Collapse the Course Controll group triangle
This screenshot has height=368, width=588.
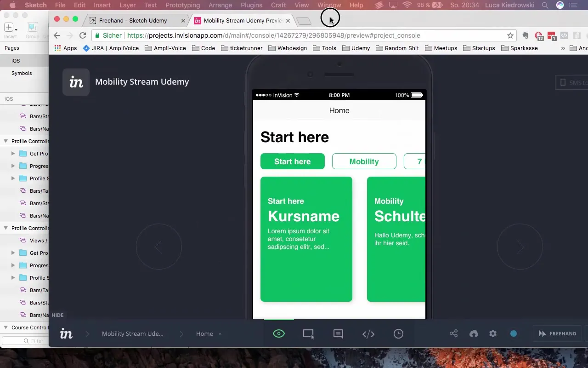[x=6, y=328]
